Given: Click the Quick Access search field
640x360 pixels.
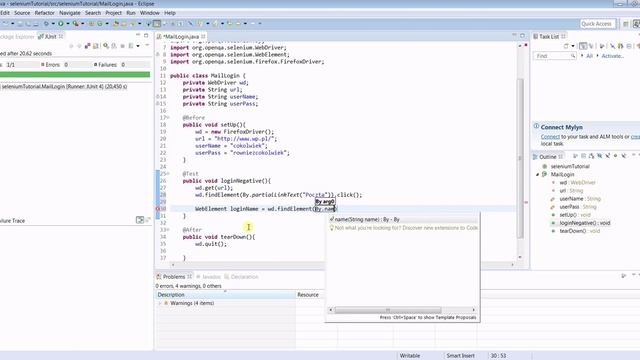Looking at the screenshot, I should (598, 24).
